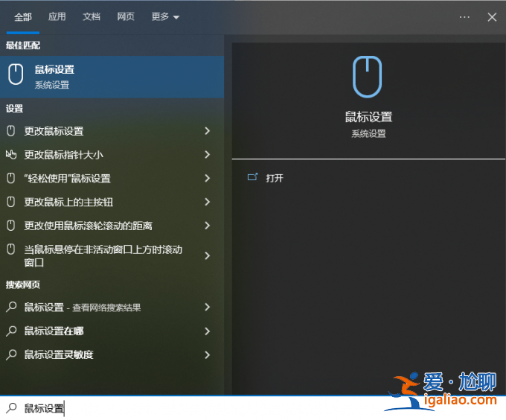Expand arrow for 当鼠标悬停在非活动窗口 result
The height and width of the screenshot is (420, 506).
(x=207, y=255)
